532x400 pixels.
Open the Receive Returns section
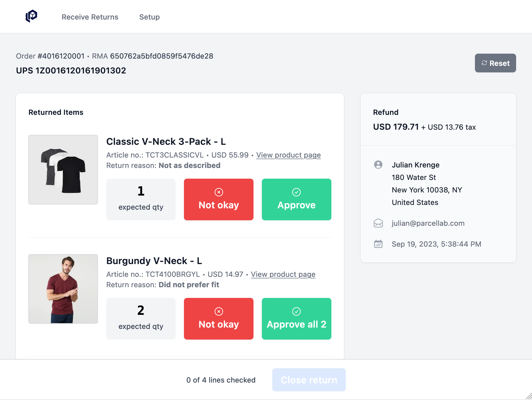click(90, 17)
